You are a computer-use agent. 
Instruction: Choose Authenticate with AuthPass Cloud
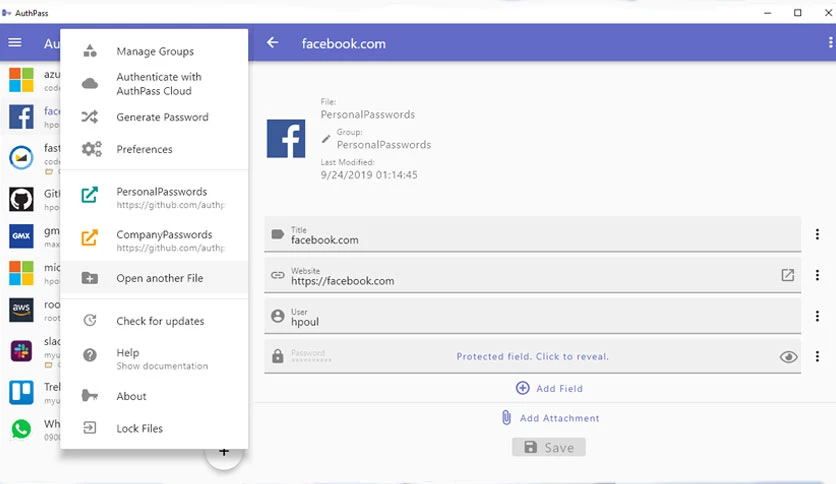(x=154, y=84)
